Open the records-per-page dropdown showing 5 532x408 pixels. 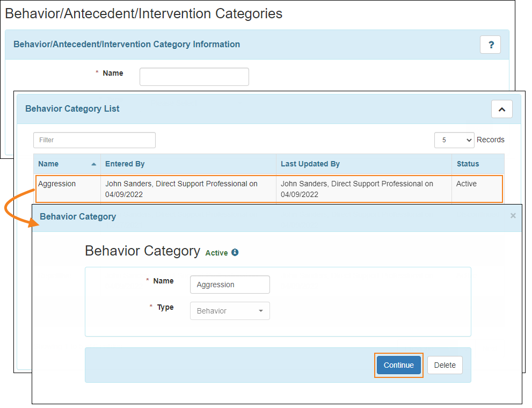tap(454, 140)
